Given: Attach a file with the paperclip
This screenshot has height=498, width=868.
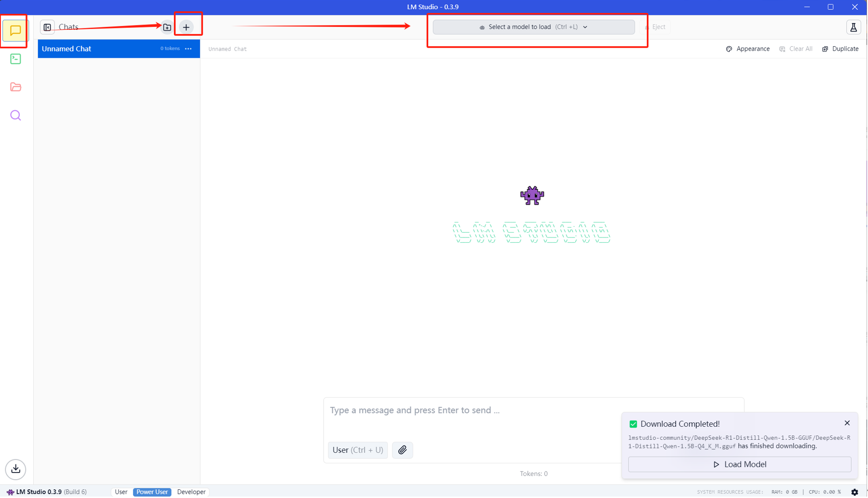Looking at the screenshot, I should [x=403, y=451].
